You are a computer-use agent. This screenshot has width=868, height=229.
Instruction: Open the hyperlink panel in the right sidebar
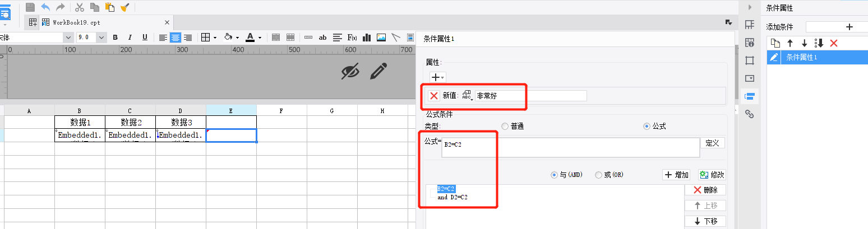[749, 114]
